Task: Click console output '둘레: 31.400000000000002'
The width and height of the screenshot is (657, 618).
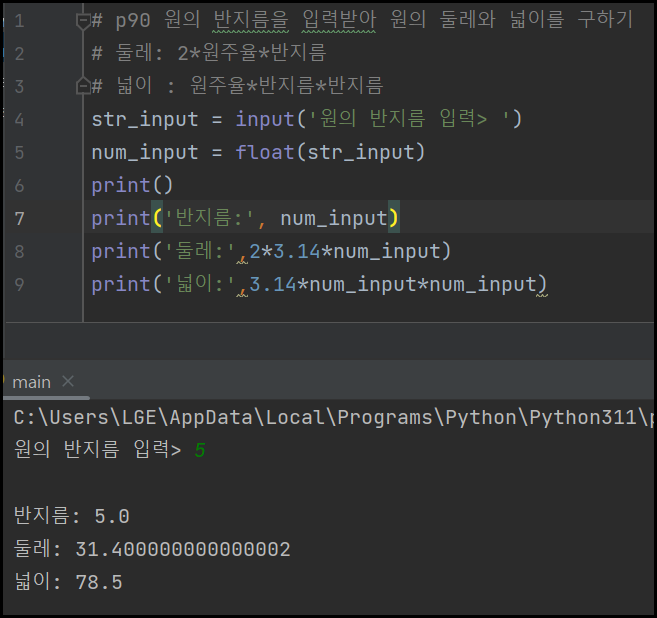Action: (x=152, y=549)
